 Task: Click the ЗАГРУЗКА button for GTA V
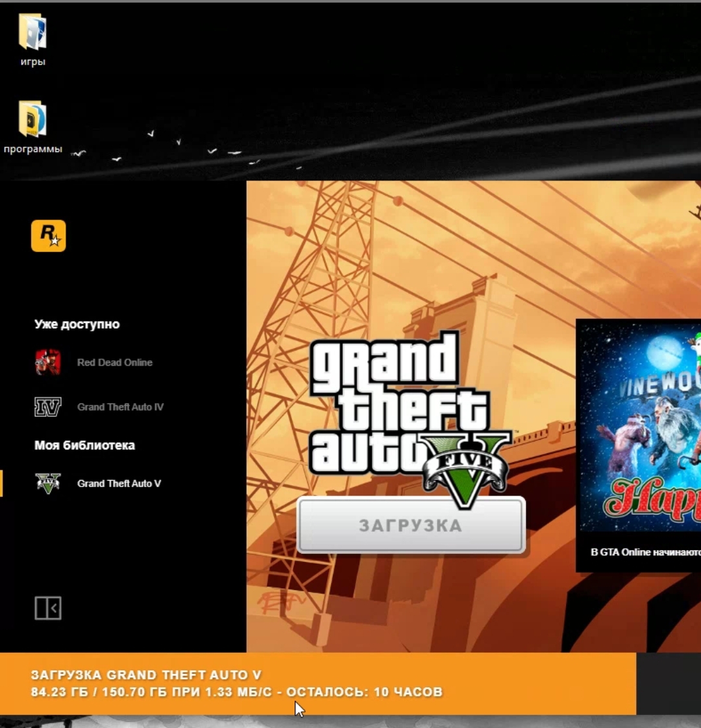point(411,525)
